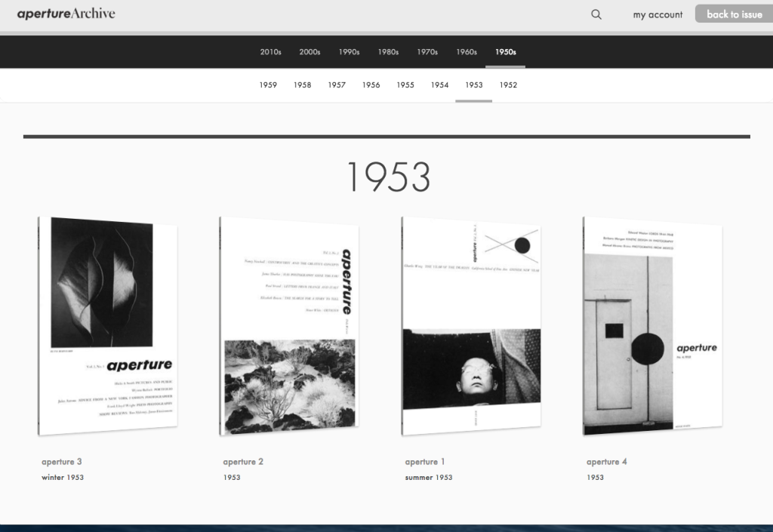Select the 1950s decade tab

coord(505,52)
